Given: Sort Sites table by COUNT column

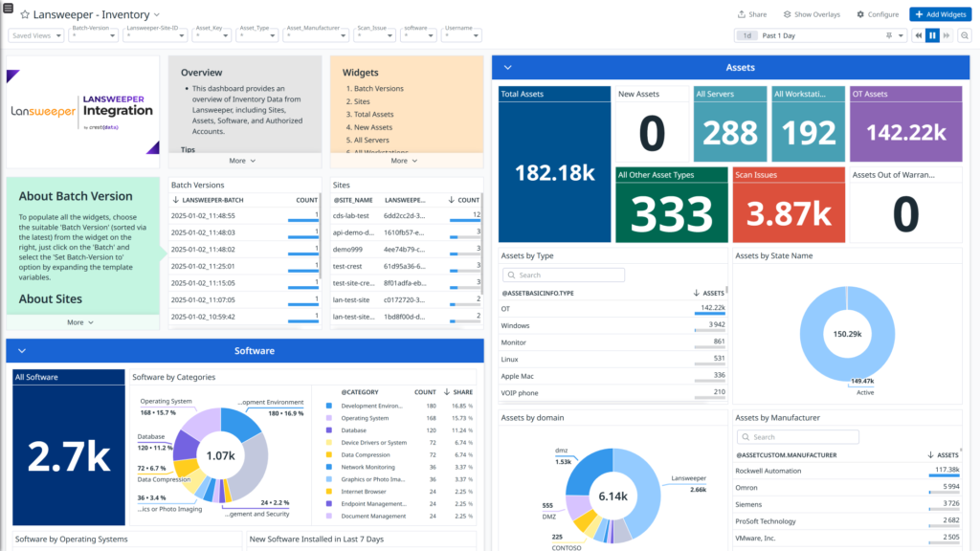Looking at the screenshot, I should (464, 200).
